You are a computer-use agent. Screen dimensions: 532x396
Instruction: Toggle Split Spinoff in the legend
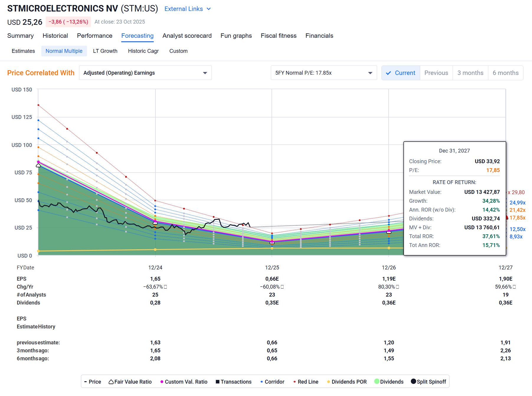428,382
